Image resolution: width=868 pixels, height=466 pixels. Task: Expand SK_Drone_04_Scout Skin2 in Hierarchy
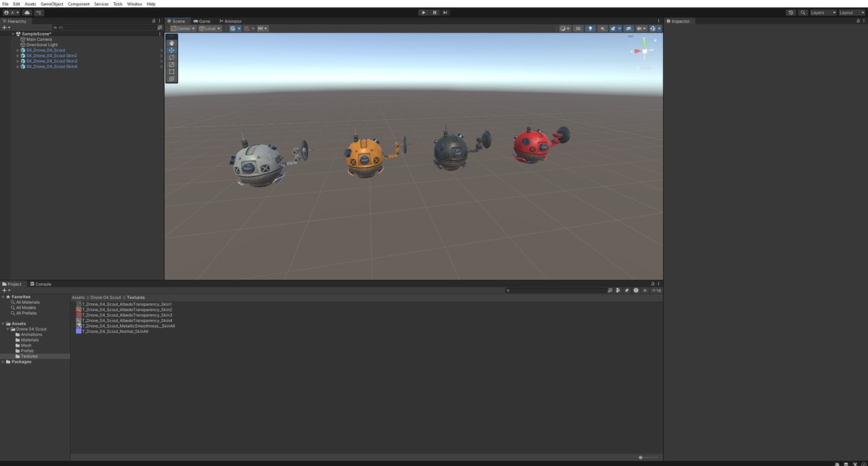pos(18,56)
